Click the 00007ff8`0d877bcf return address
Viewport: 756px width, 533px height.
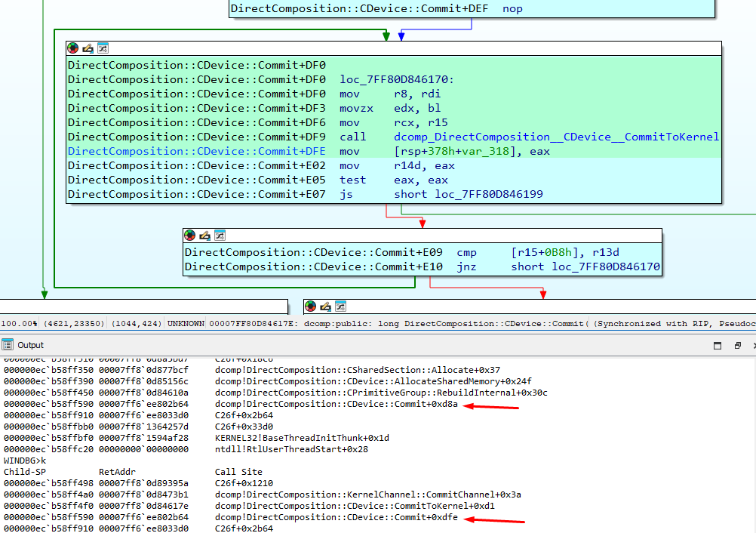click(143, 370)
